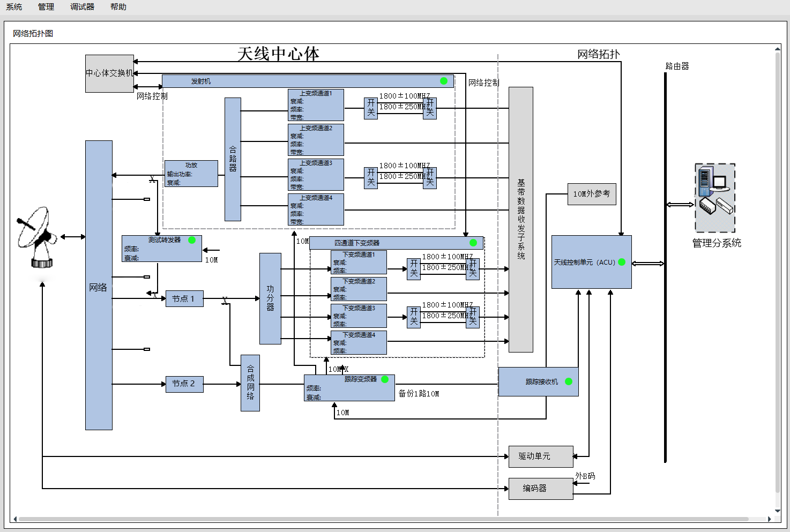Screen dimensions: 790x532
Task: Click the 发射机 title bar
Action: click(308, 81)
